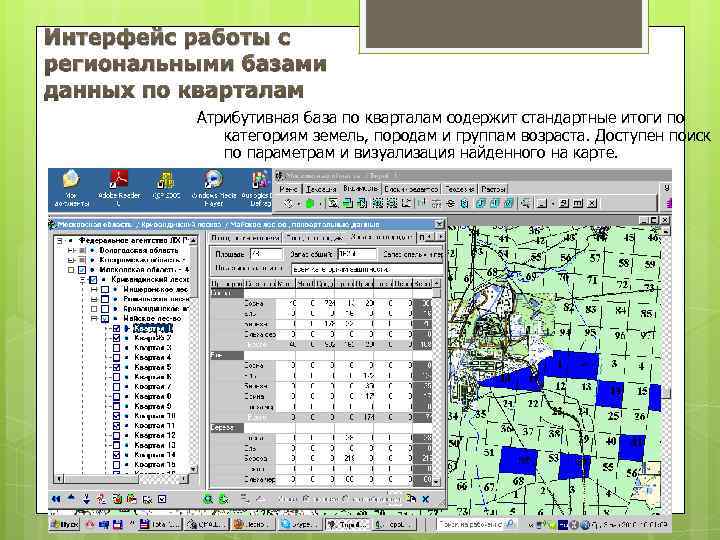Expand the Костромская область node
The image size is (720, 540).
click(71, 260)
